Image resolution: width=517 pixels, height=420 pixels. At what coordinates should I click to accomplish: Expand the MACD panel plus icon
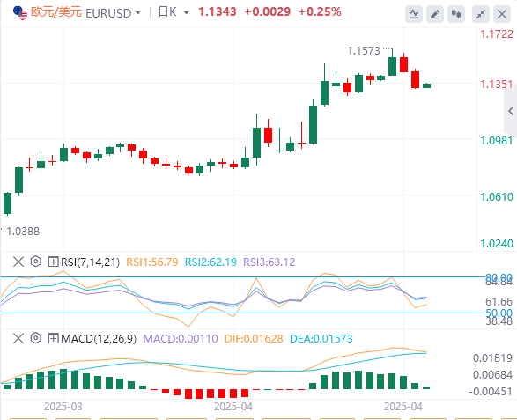pyautogui.click(x=53, y=338)
